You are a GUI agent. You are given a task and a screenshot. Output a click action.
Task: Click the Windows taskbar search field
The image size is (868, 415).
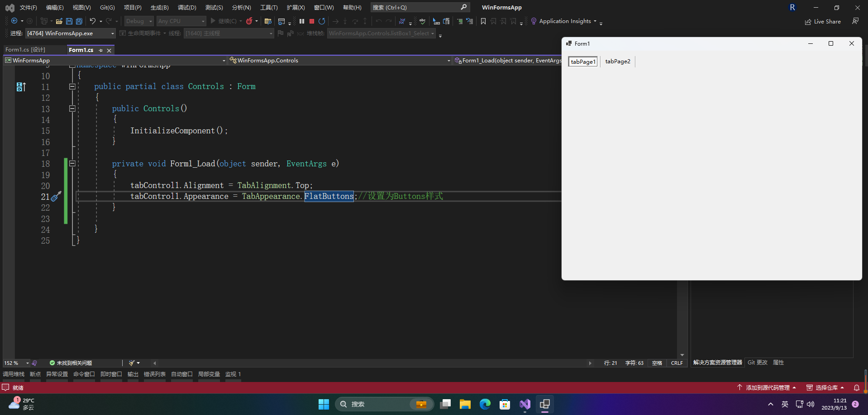[x=384, y=404]
